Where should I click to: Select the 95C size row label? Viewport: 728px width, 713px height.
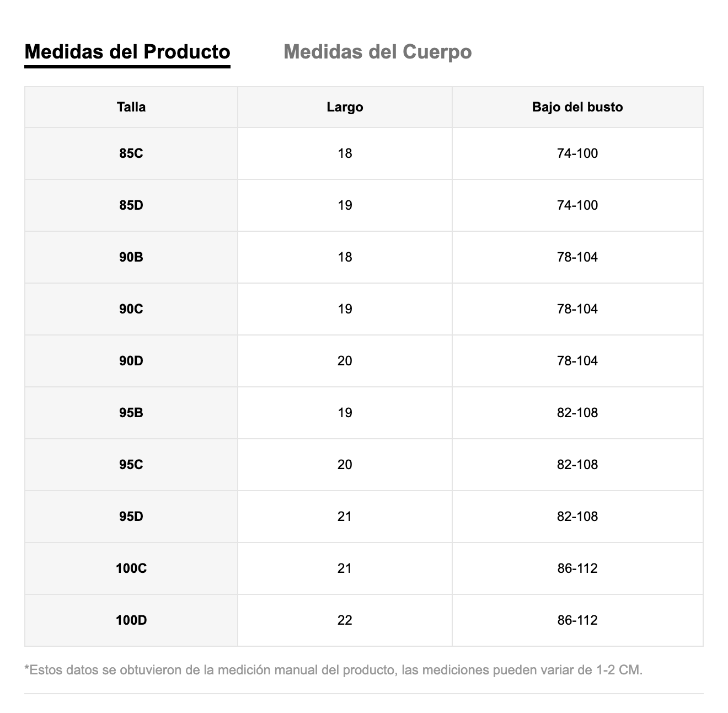pos(131,465)
